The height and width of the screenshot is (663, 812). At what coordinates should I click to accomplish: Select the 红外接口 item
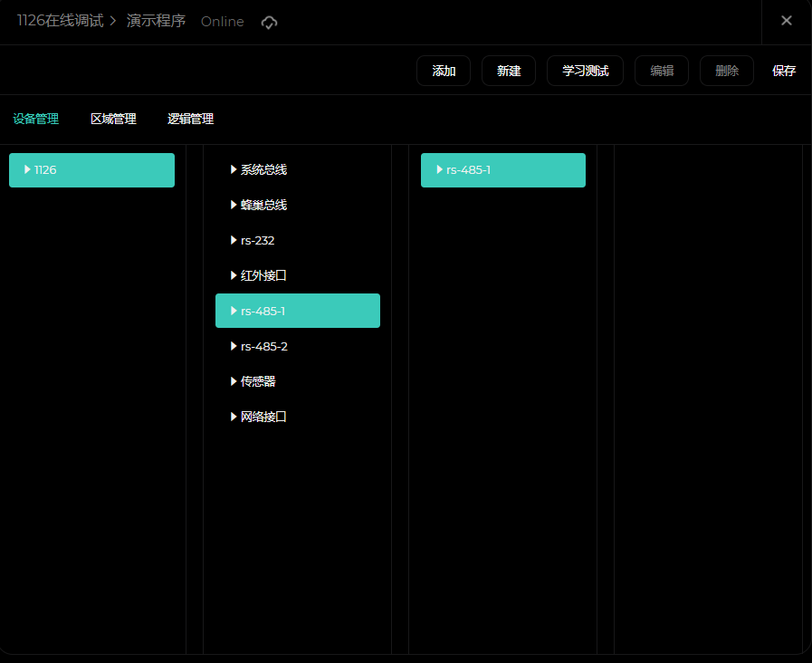263,275
